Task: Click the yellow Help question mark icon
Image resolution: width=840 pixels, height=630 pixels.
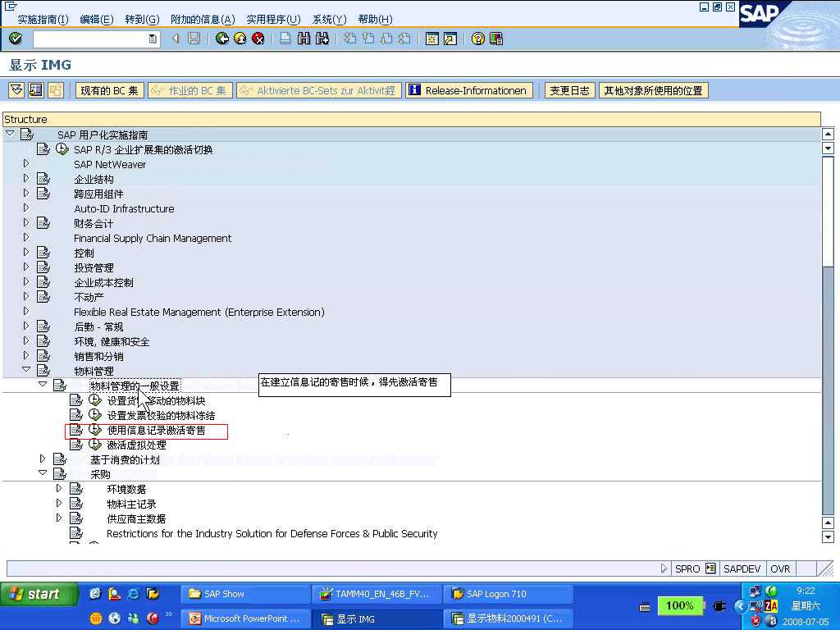Action: (478, 39)
